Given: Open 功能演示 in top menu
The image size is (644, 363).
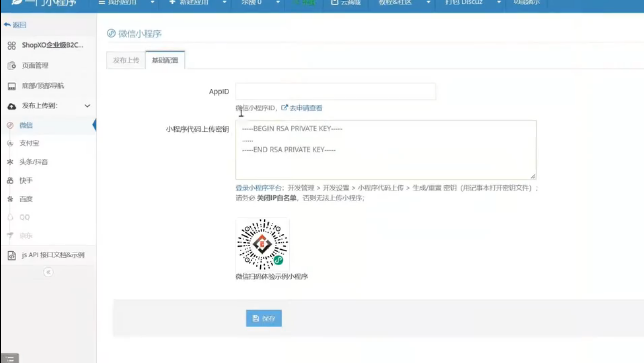Looking at the screenshot, I should pyautogui.click(x=527, y=3).
